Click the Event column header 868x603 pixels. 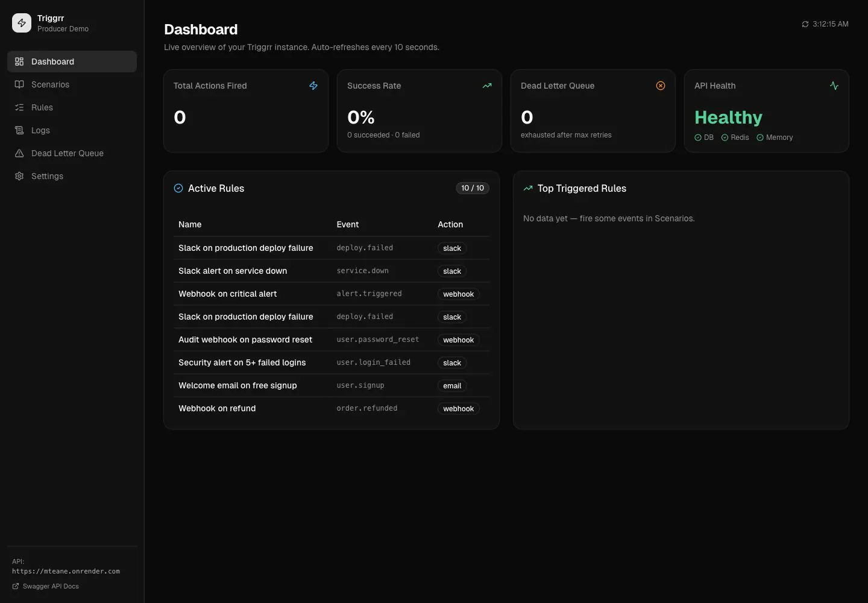[x=348, y=224]
